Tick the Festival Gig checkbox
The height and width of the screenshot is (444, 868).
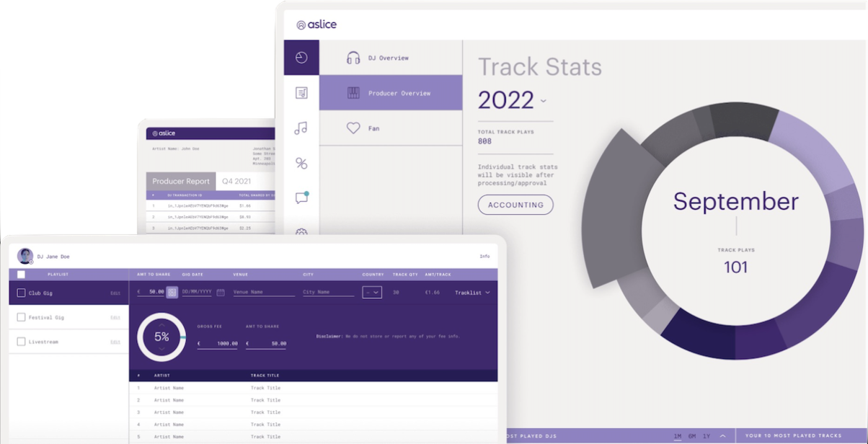21,317
